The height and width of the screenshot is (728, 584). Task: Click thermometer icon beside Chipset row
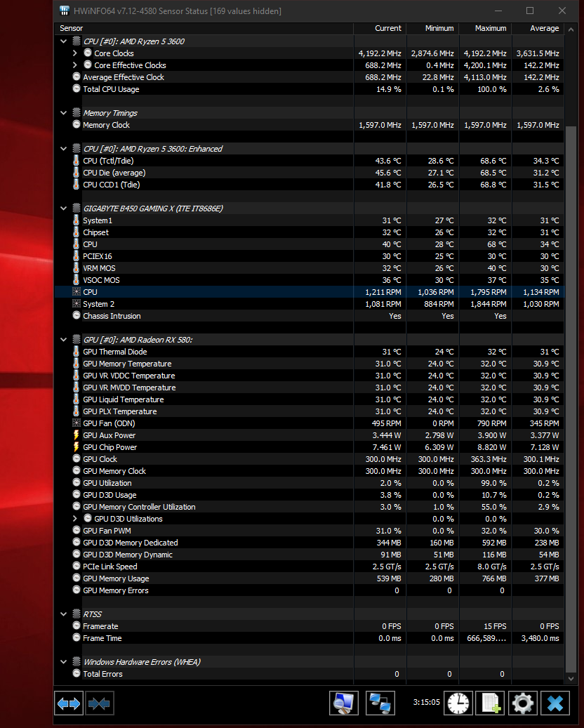pyautogui.click(x=76, y=232)
